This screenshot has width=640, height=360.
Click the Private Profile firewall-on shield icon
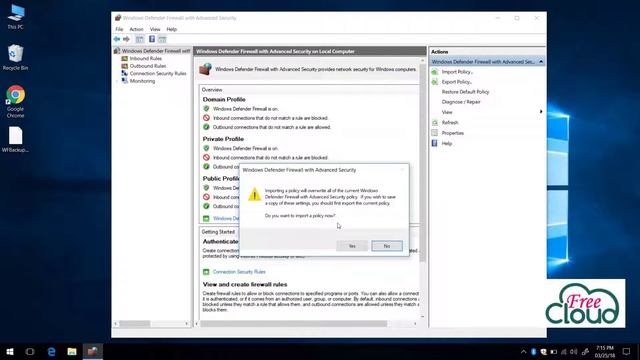click(206, 148)
